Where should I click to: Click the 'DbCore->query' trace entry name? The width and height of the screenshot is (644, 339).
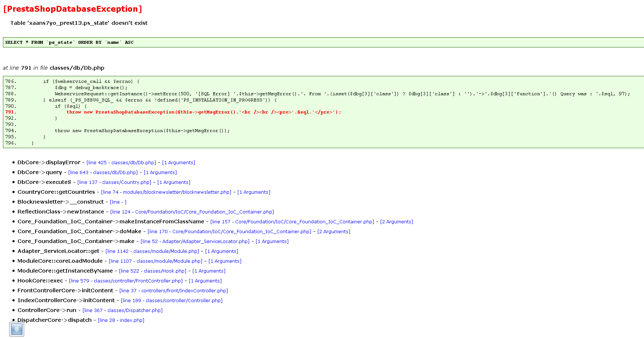[40, 172]
